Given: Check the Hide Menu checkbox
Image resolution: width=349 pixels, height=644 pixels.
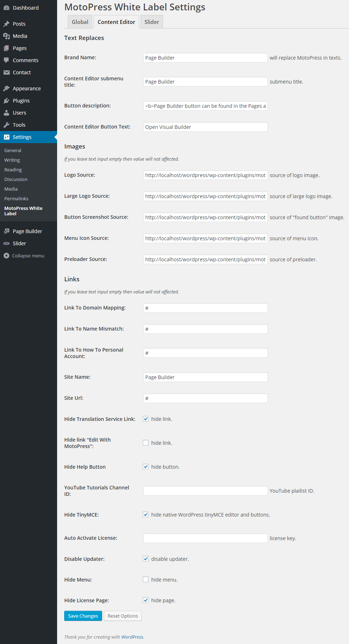Looking at the screenshot, I should (x=146, y=580).
